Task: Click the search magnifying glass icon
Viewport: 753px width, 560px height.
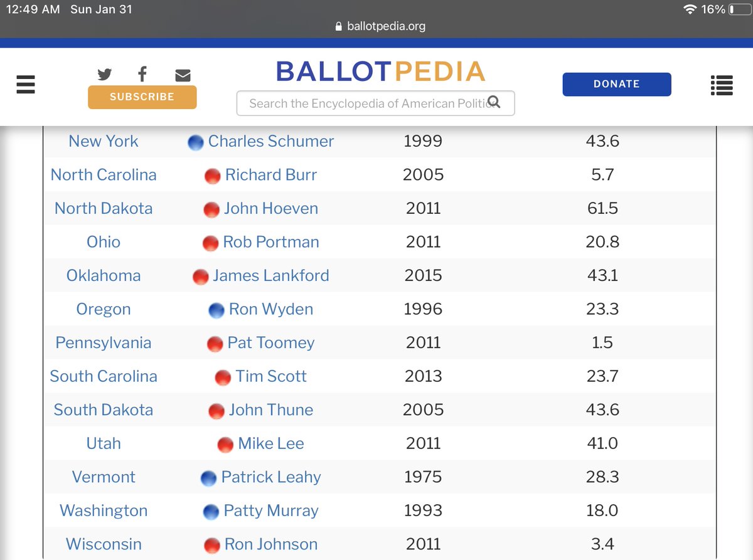Action: point(495,103)
